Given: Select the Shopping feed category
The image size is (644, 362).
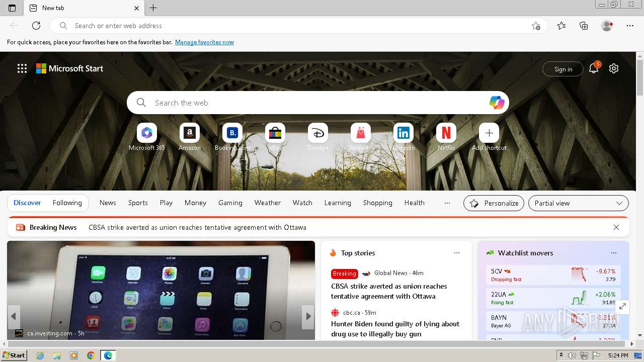Looking at the screenshot, I should [x=378, y=203].
